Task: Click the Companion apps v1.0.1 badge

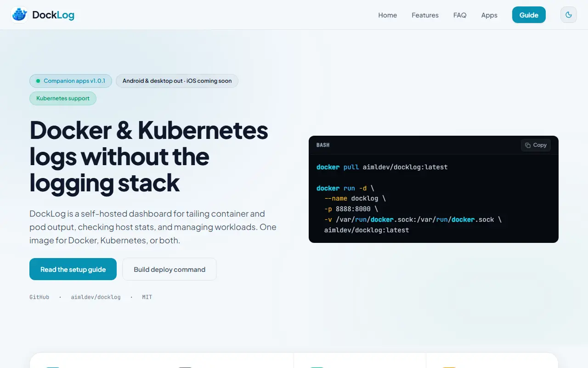Action: click(71, 81)
